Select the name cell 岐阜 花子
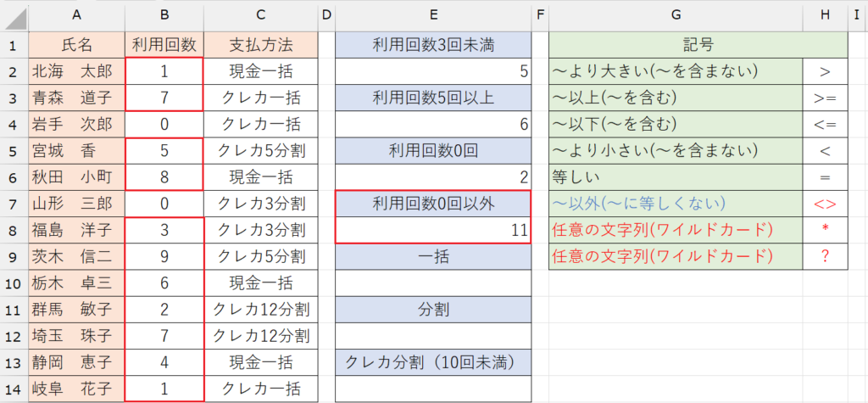Screen dimensions: 868x403 pos(77,389)
